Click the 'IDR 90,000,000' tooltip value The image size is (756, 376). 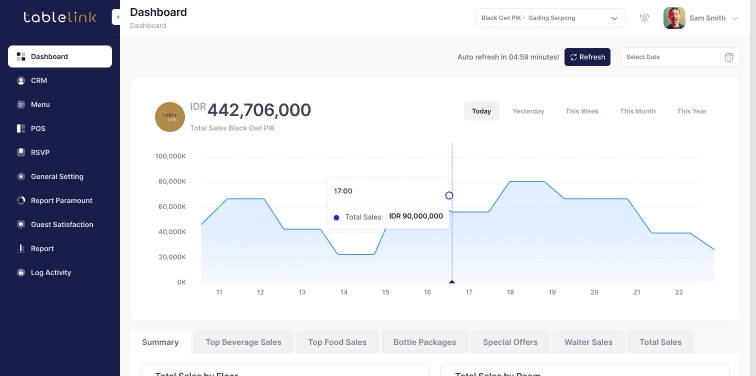pyautogui.click(x=416, y=216)
